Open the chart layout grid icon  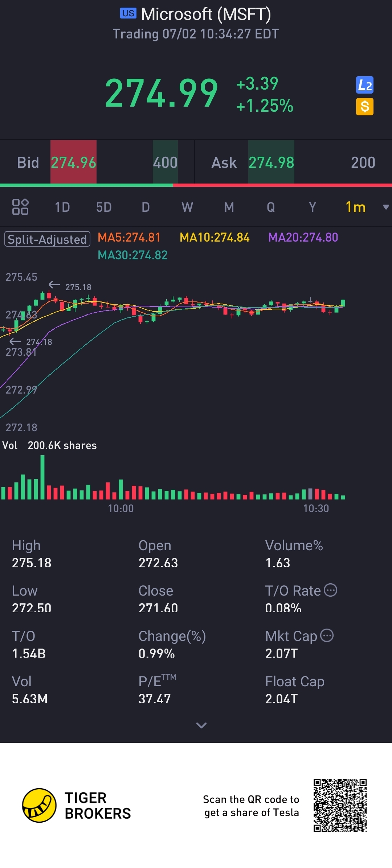coord(20,207)
